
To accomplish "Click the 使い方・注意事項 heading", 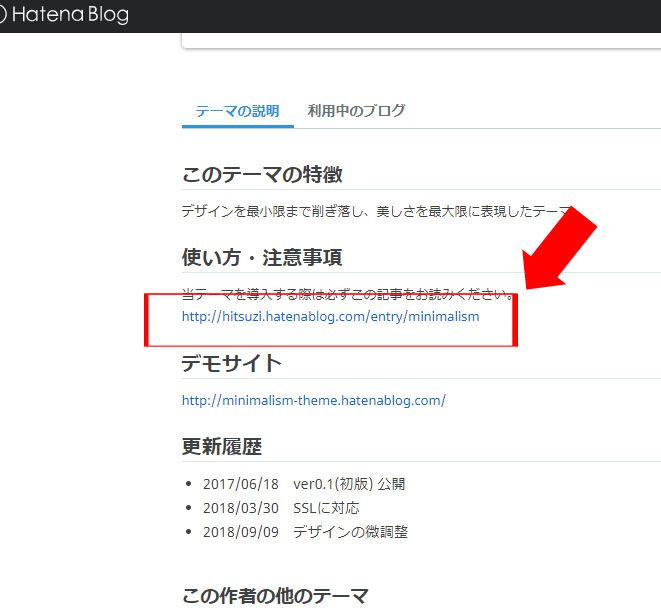I will tap(262, 257).
